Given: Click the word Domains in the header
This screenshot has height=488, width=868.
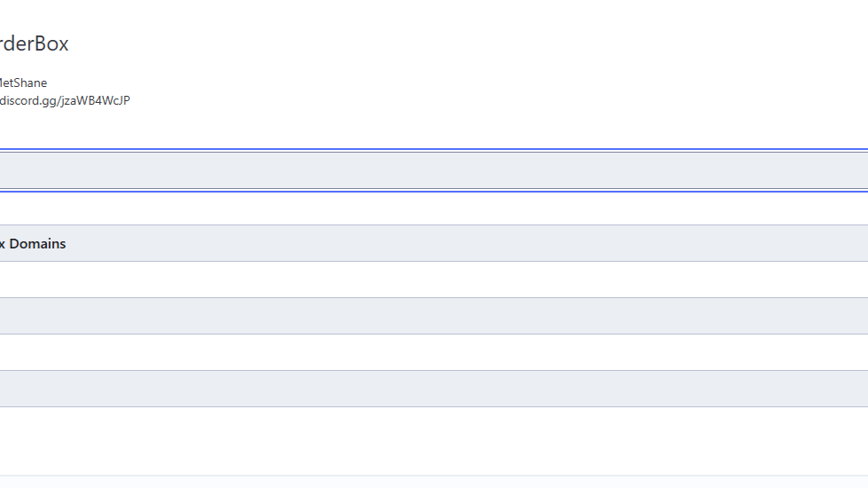Looking at the screenshot, I should (x=37, y=243).
